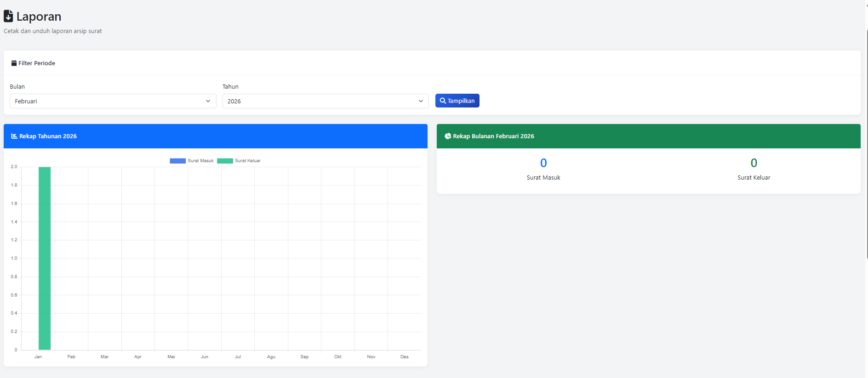868x378 pixels.
Task: Click 'Surat Keluar' label in monthly recap
Action: coord(754,178)
